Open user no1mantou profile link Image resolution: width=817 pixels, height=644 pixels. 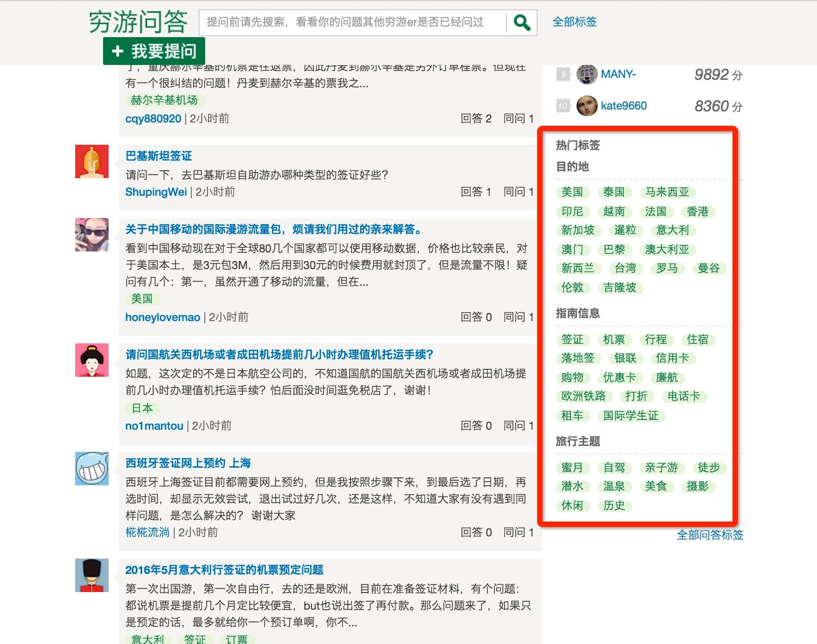(154, 426)
